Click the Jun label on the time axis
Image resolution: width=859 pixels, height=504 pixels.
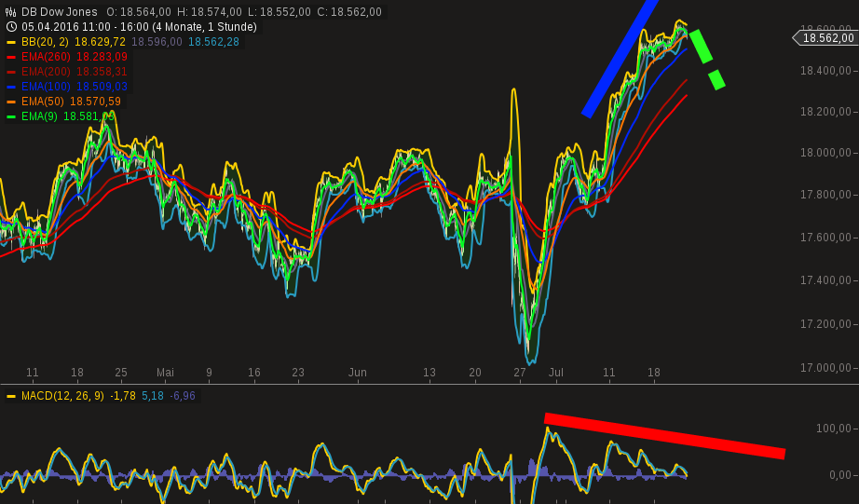click(357, 373)
